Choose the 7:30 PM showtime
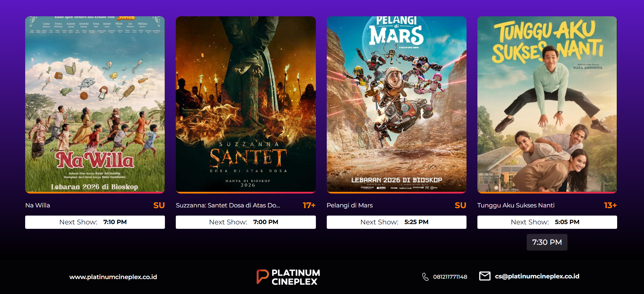 pyautogui.click(x=547, y=242)
